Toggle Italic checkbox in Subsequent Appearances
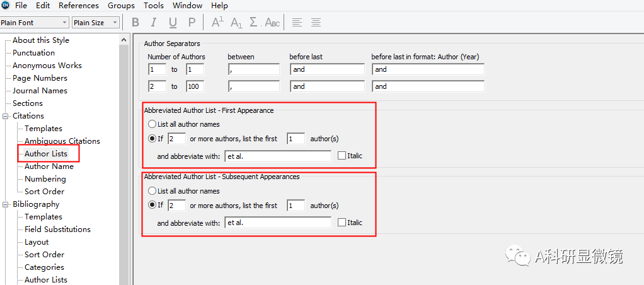644x285 pixels. pyautogui.click(x=342, y=223)
